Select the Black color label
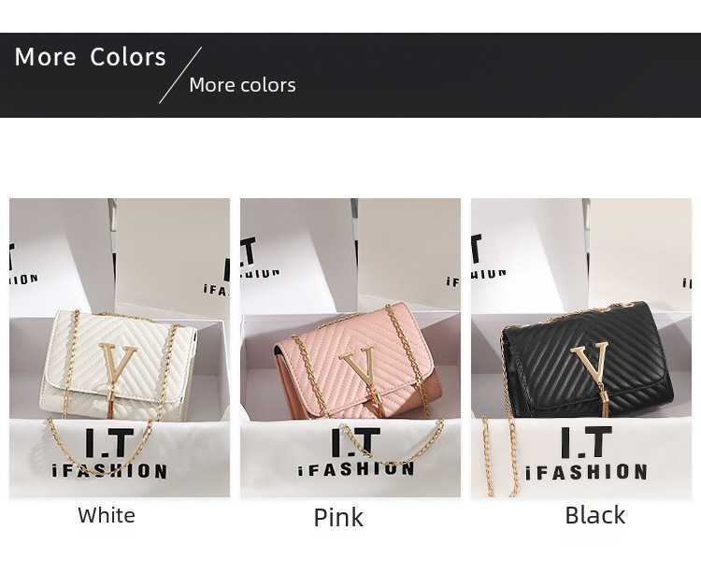 pyautogui.click(x=595, y=515)
